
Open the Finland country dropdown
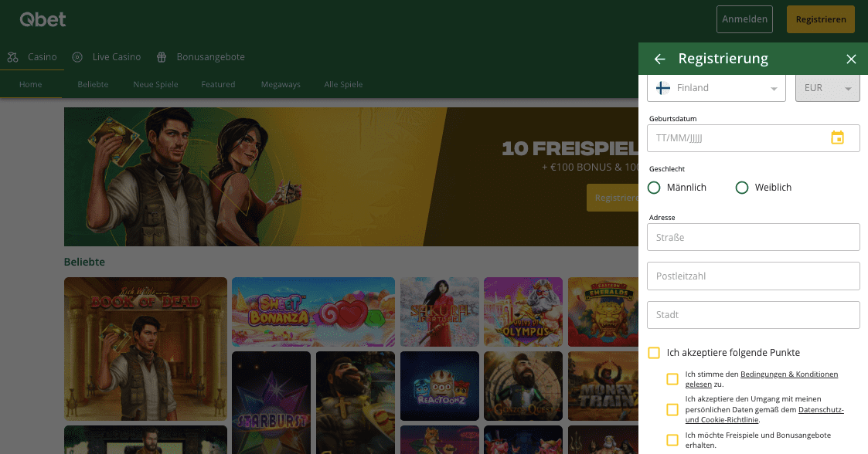point(717,88)
